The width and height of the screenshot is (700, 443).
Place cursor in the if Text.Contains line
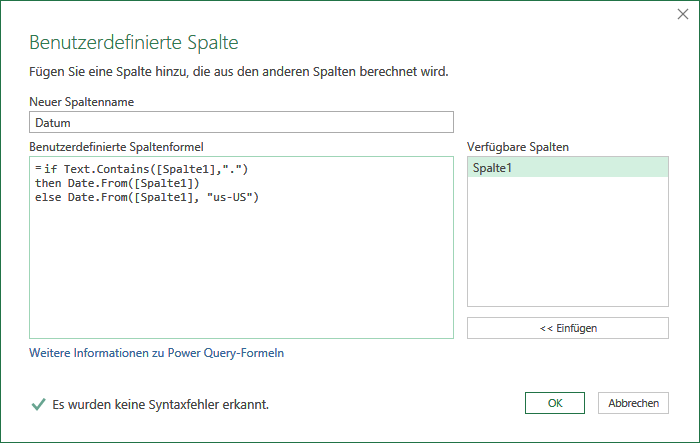(x=146, y=169)
